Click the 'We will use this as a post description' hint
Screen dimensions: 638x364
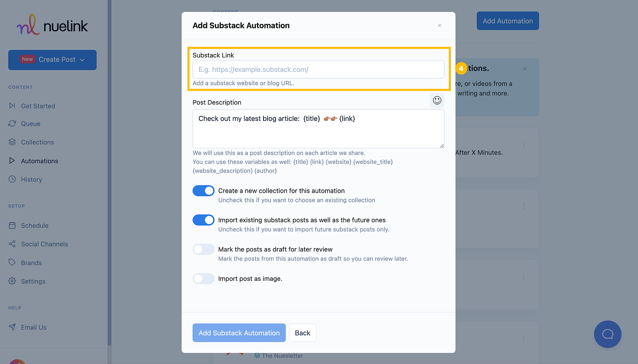point(279,153)
